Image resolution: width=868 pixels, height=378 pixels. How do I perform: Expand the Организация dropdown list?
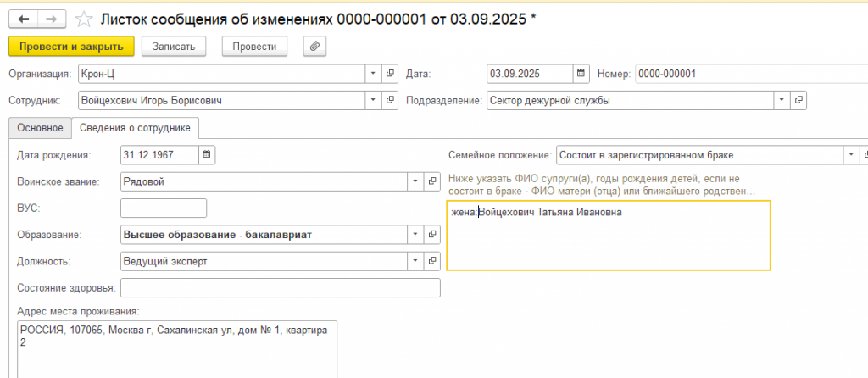[x=373, y=74]
